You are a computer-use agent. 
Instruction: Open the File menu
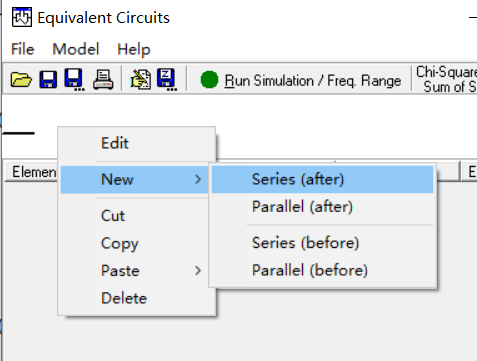(23, 49)
